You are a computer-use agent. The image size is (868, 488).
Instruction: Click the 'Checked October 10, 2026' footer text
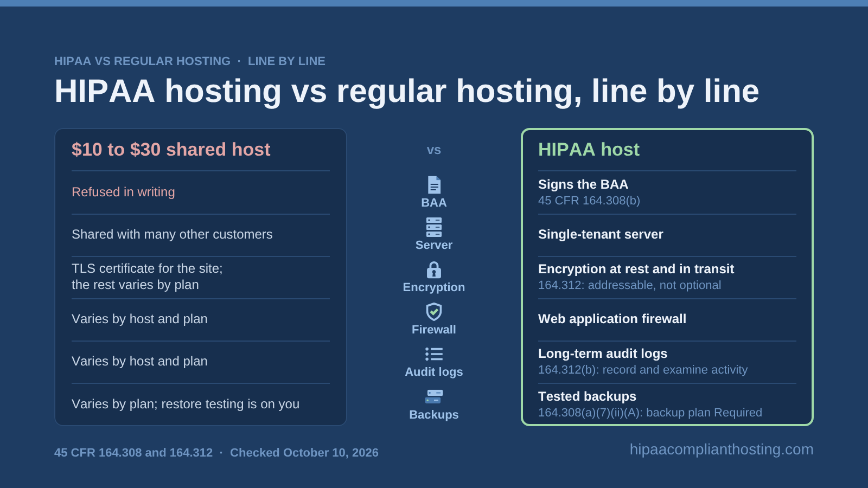click(304, 453)
